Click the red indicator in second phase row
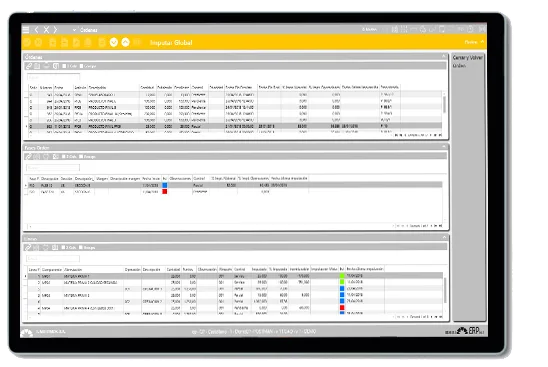The height and width of the screenshot is (367, 548). tap(165, 192)
